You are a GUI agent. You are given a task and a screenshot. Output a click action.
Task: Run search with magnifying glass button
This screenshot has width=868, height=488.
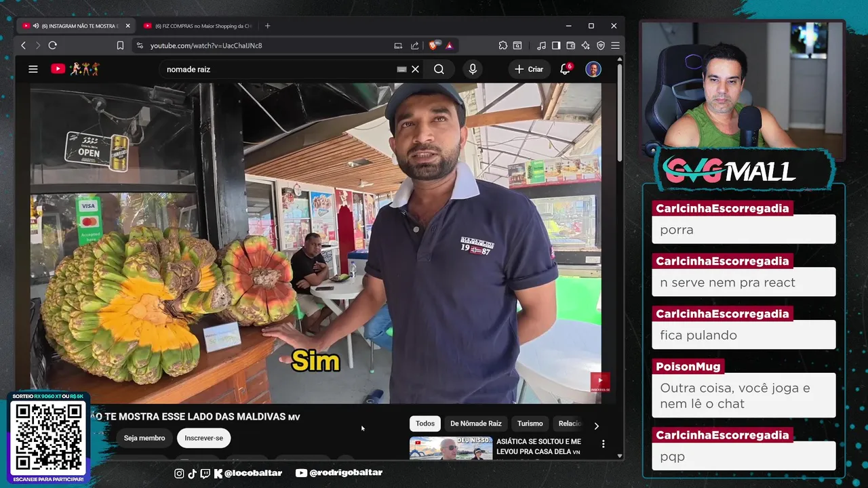[x=439, y=69]
